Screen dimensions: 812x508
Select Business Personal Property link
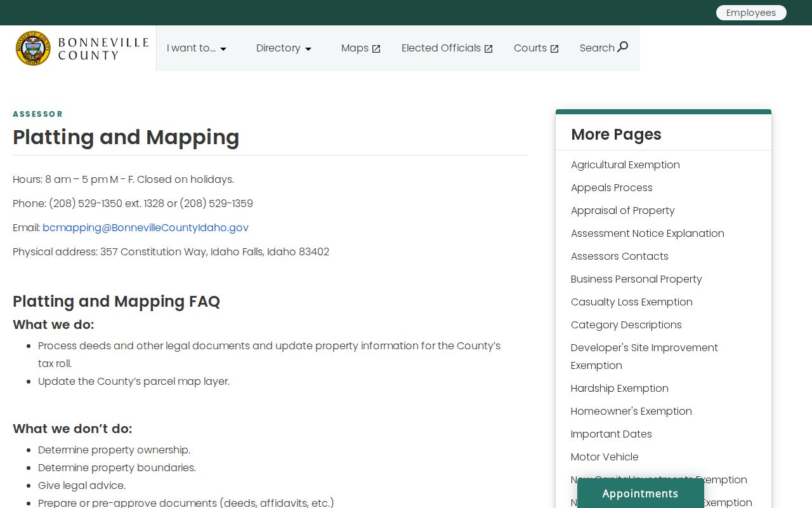click(636, 279)
